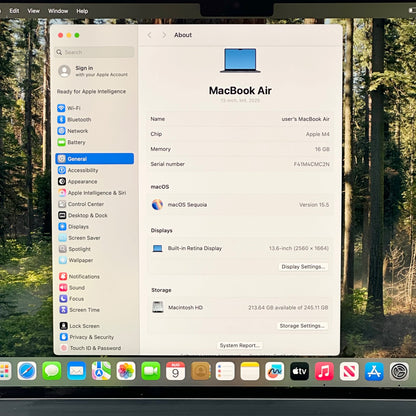Select Wallpaper in the sidebar
This screenshot has height=416, width=416.
click(x=76, y=260)
